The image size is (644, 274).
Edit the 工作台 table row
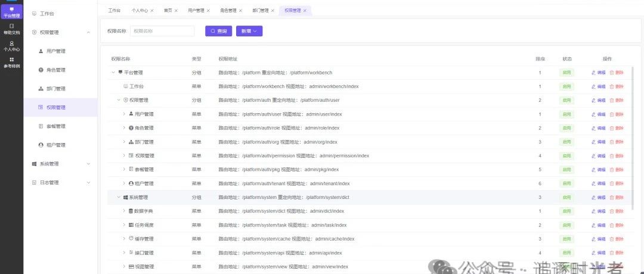click(599, 86)
